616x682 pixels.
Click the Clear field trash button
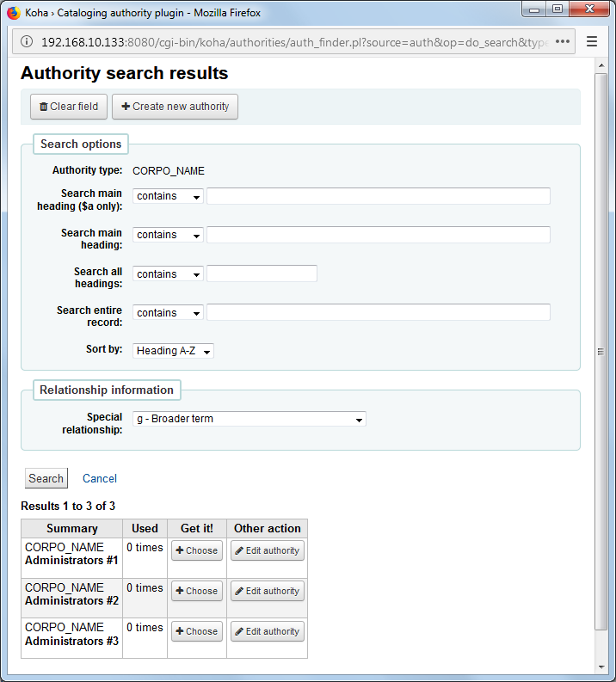[x=69, y=107]
